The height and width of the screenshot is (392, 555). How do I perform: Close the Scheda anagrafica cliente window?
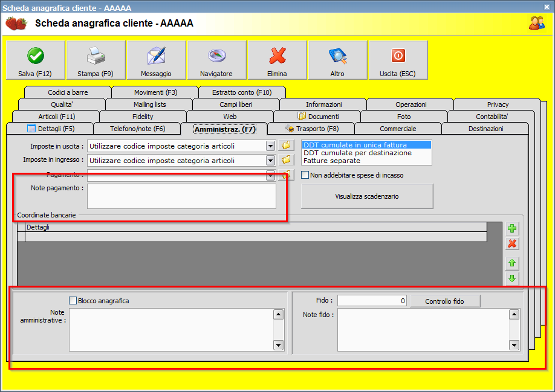(547, 7)
